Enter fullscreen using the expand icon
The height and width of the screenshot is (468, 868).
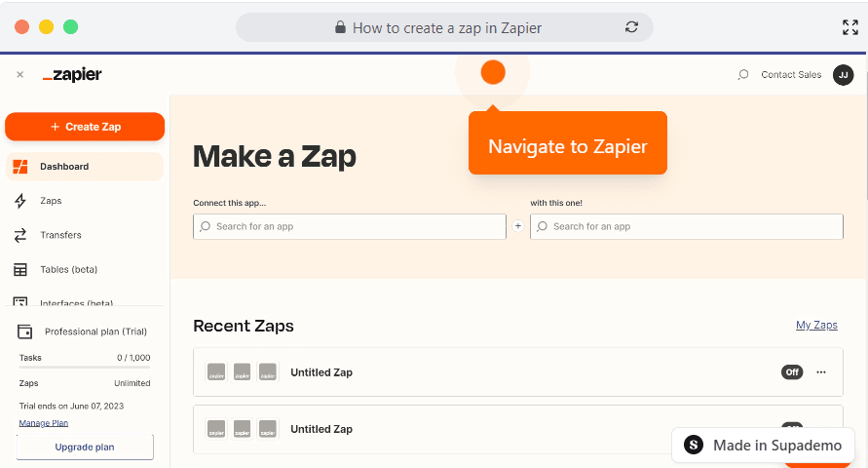tap(849, 27)
